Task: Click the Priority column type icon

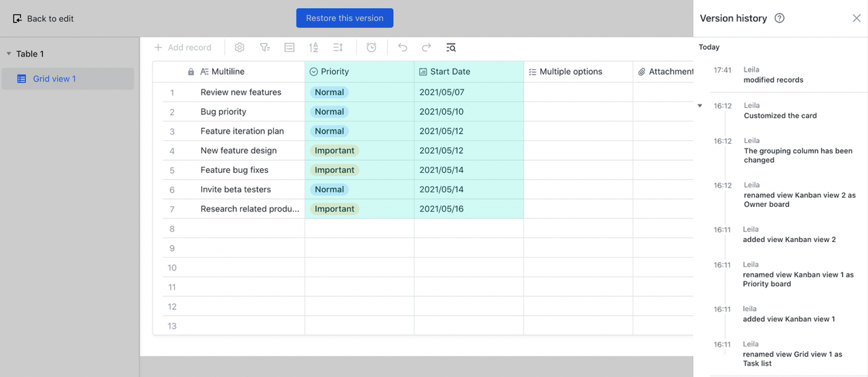Action: click(314, 72)
